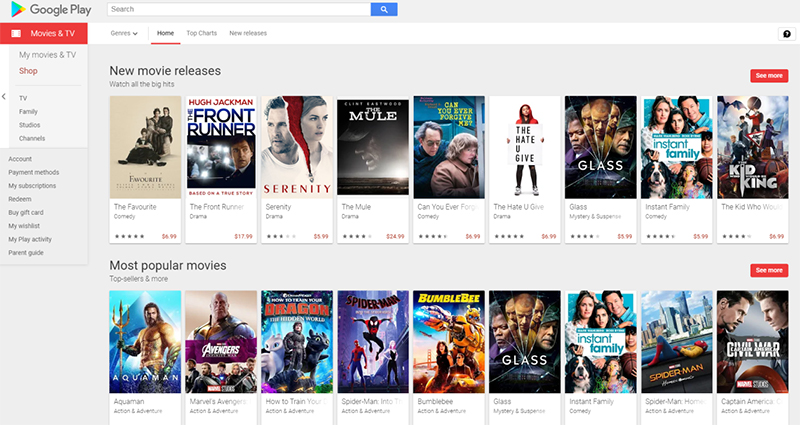Open the TV sidebar category
800x425 pixels.
(x=23, y=98)
